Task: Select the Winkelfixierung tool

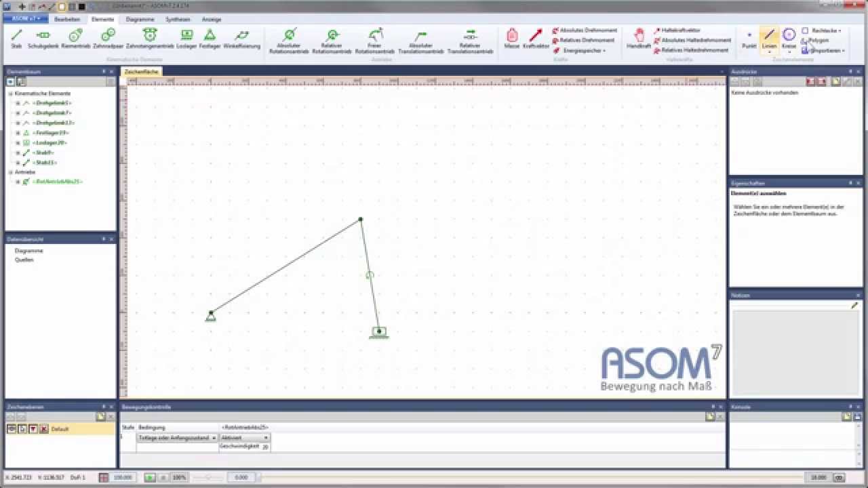Action: click(242, 39)
